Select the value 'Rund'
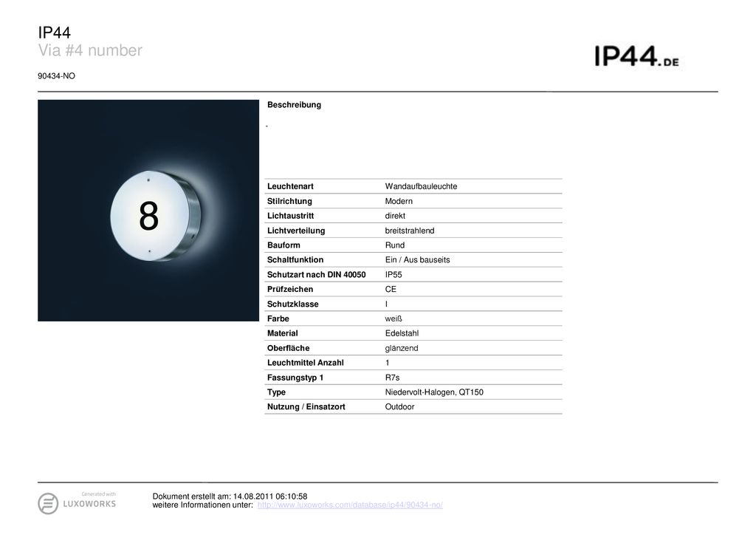 click(x=394, y=245)
